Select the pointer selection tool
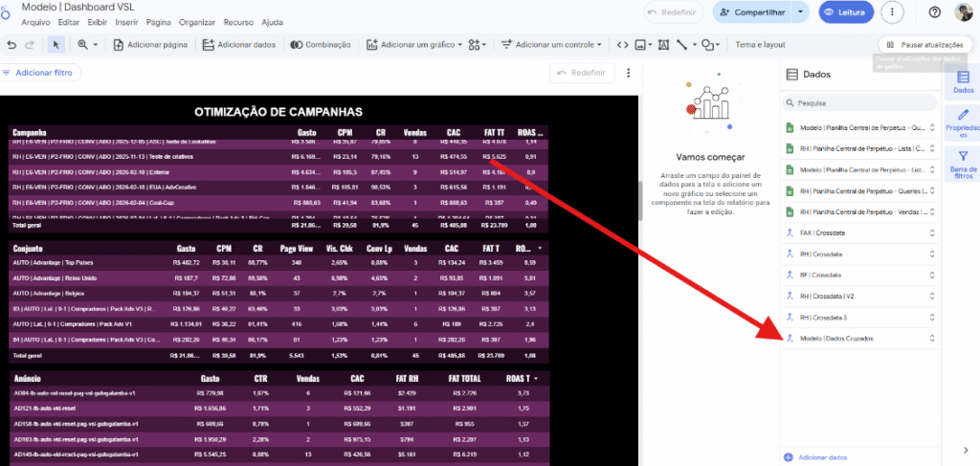Image resolution: width=980 pixels, height=466 pixels. [56, 44]
